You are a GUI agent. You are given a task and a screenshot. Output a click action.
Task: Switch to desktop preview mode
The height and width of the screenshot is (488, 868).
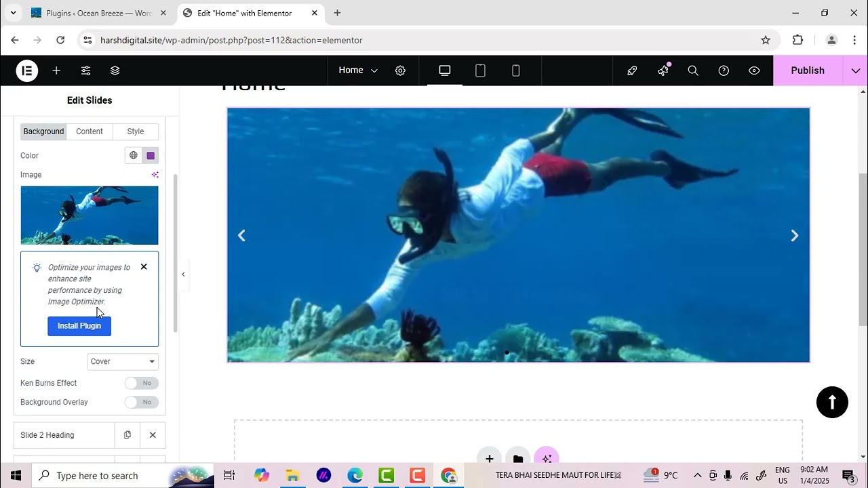tap(445, 70)
